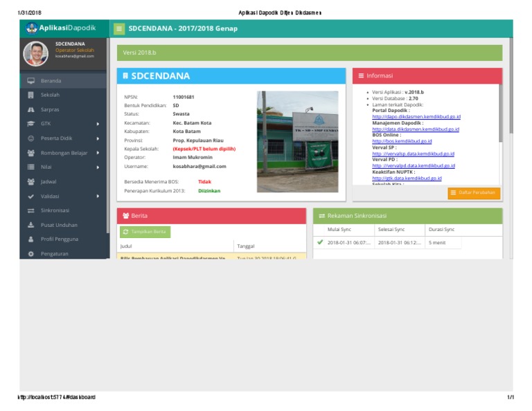Click the sync icon in Rekaman Sinkronisasi header

coord(321,216)
